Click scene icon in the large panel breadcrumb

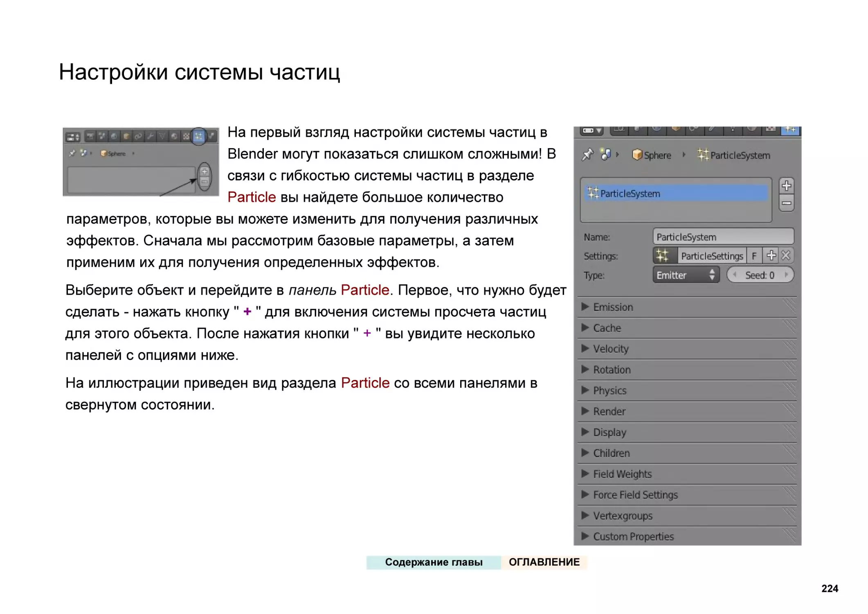605,155
